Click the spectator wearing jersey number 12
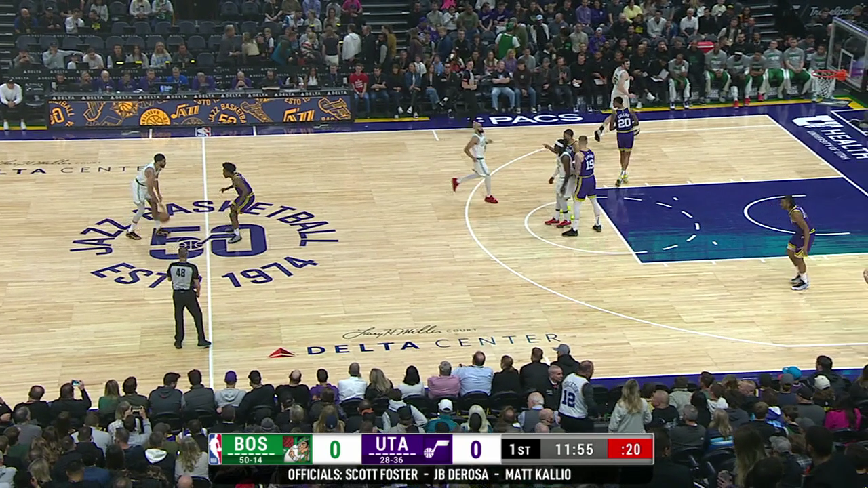868x488 pixels. 575,398
